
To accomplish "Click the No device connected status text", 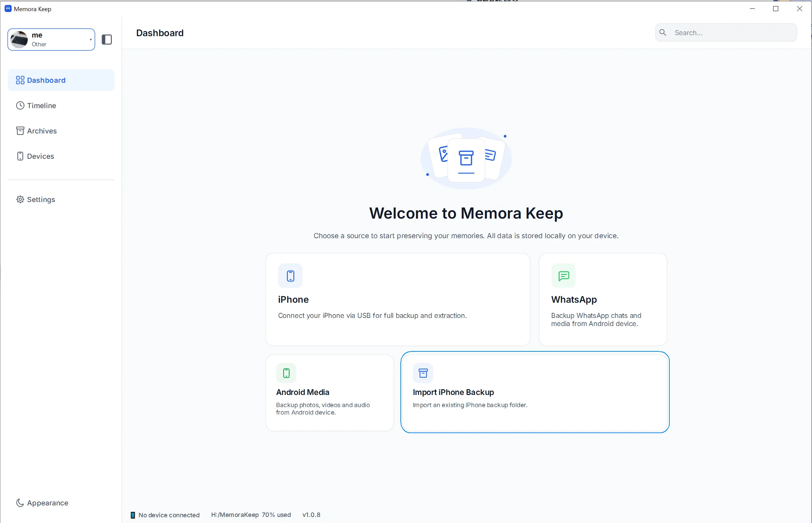I will [169, 515].
